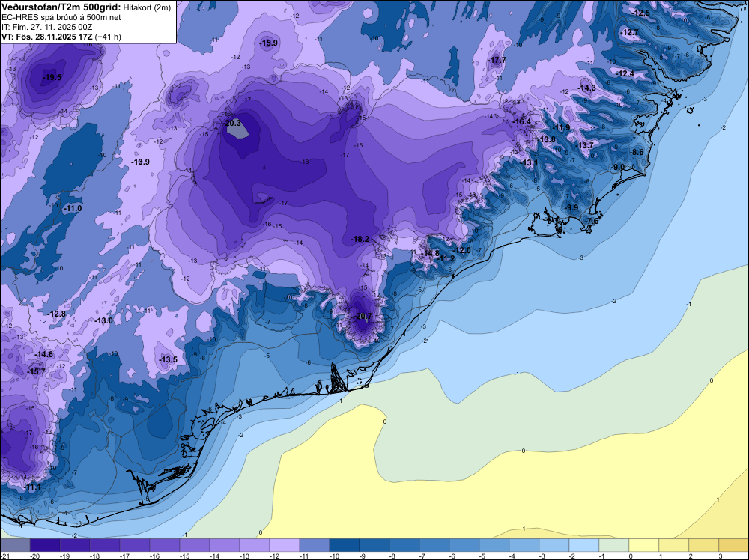749x560 pixels.
Task: Click the grey leftmost swatch of the legend
Action: [15, 545]
